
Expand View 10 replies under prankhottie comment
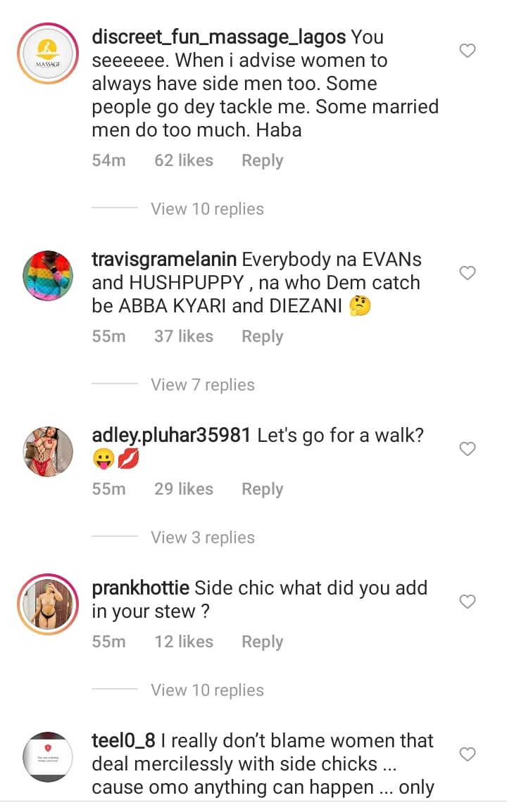tap(207, 690)
